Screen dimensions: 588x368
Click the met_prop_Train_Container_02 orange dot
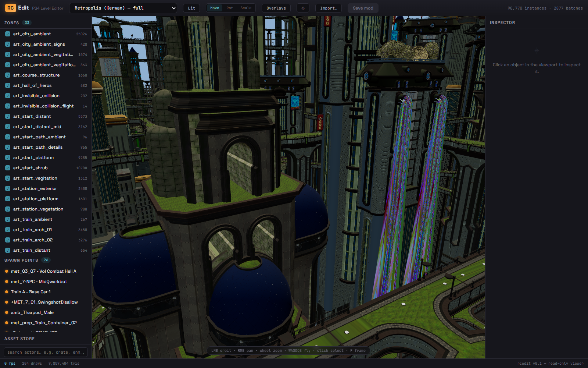pos(7,323)
